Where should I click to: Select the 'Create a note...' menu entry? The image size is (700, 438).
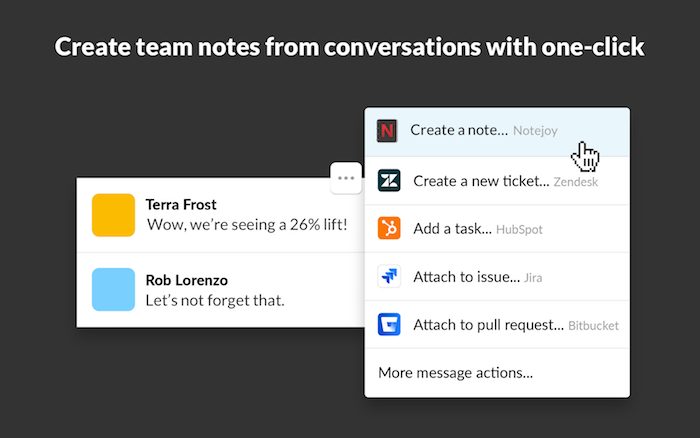(497, 132)
